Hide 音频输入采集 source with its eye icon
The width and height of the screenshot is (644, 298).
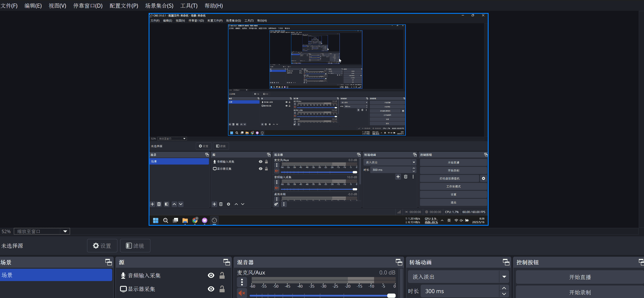click(x=211, y=276)
